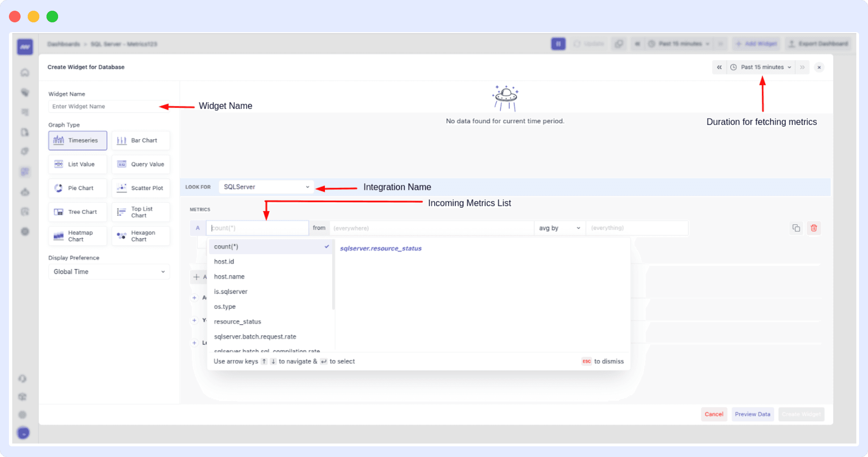This screenshot has height=457, width=868.
Task: Open the home icon in the left sidebar
Action: click(x=25, y=72)
